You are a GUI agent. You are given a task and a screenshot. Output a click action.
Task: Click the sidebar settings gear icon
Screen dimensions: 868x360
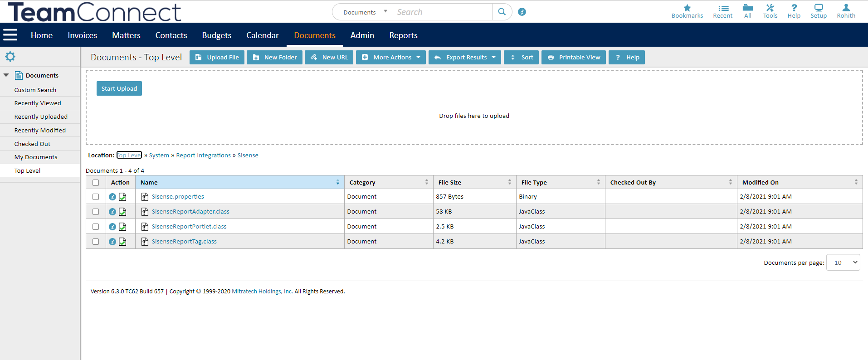point(10,57)
